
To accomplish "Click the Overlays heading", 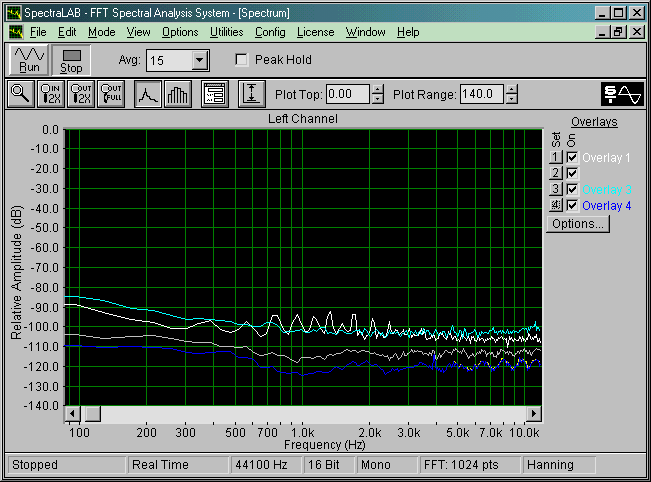I will (x=594, y=122).
